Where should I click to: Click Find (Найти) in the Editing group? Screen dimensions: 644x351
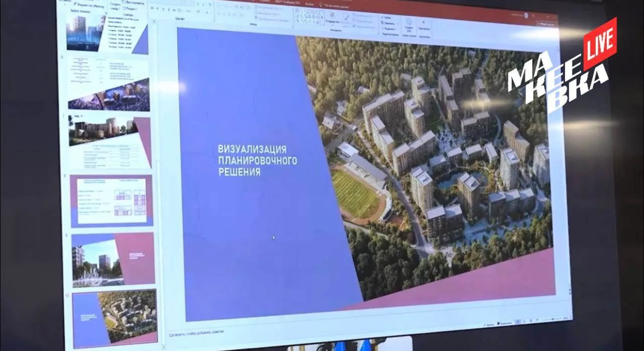[386, 17]
